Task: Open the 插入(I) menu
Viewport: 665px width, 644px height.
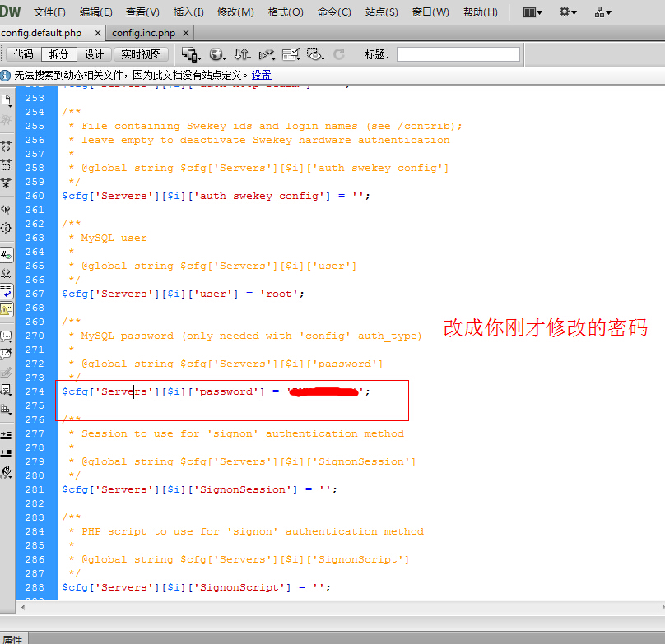Action: pyautogui.click(x=188, y=12)
